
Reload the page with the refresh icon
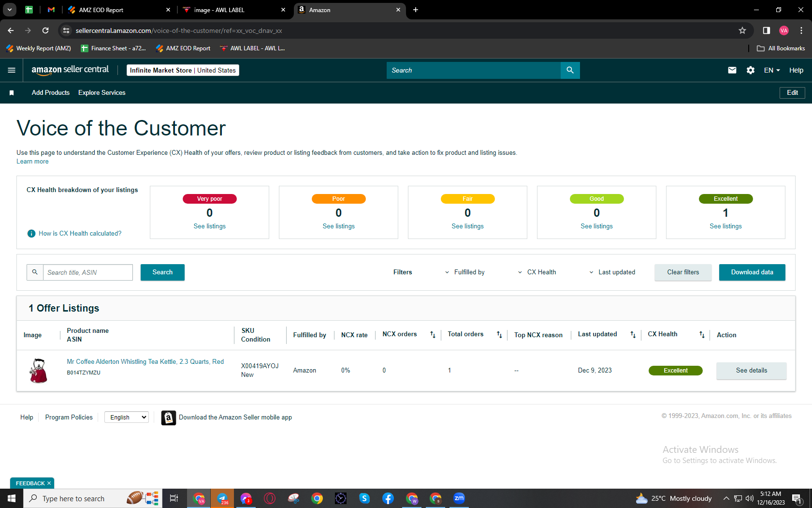pyautogui.click(x=45, y=30)
